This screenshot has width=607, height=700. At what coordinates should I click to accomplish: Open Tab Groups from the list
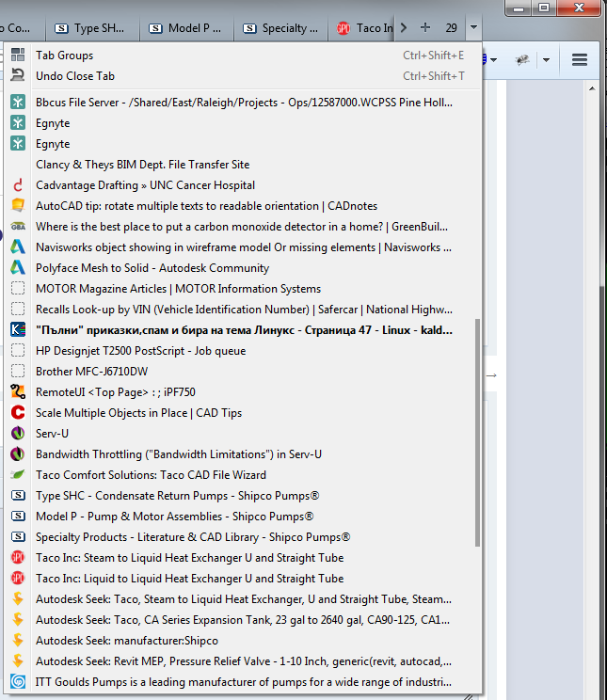[243, 56]
